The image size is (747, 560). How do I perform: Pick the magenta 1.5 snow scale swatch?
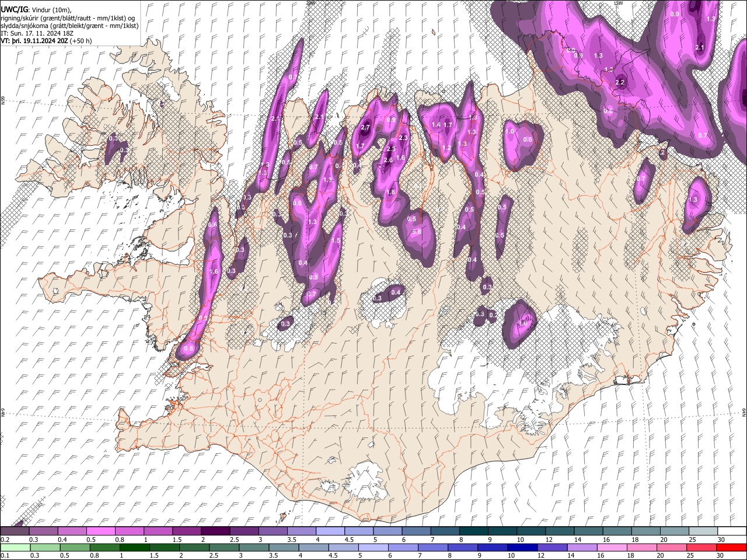[186, 531]
